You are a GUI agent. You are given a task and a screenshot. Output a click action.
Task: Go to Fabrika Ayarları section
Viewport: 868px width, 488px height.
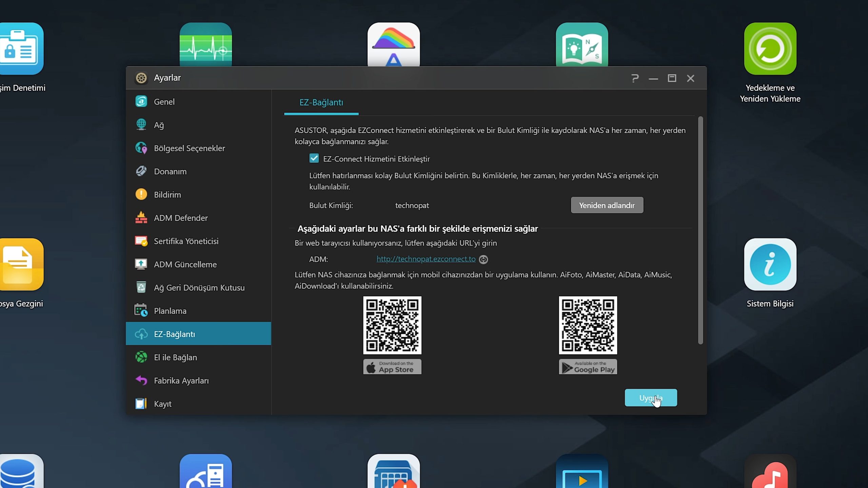click(x=181, y=381)
